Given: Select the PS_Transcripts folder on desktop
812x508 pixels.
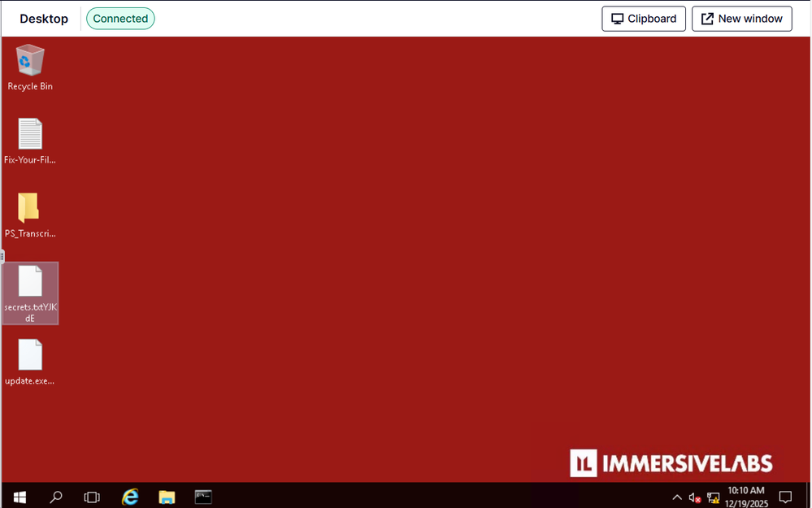Looking at the screenshot, I should tap(29, 209).
